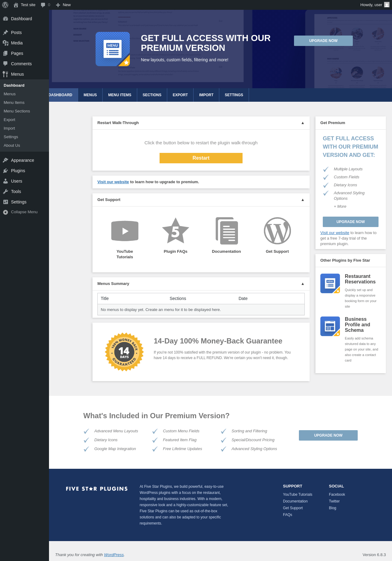Open YouTube Tutorials link in footer

tap(298, 495)
